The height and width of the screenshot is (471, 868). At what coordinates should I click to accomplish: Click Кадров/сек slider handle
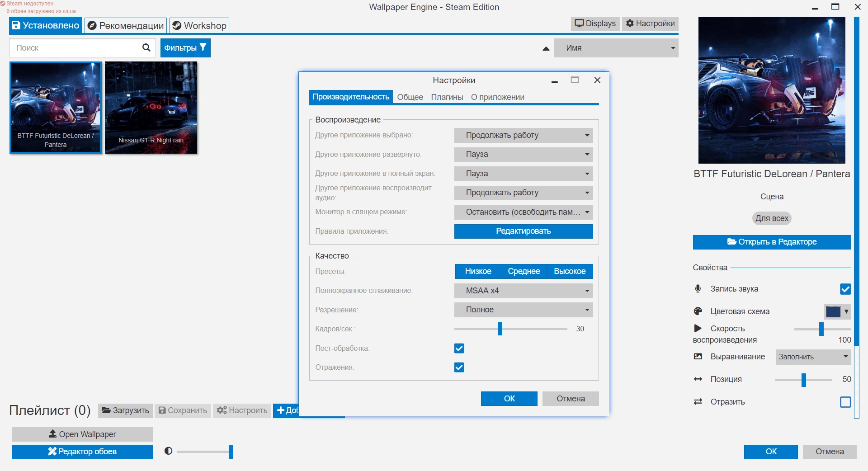(x=500, y=329)
